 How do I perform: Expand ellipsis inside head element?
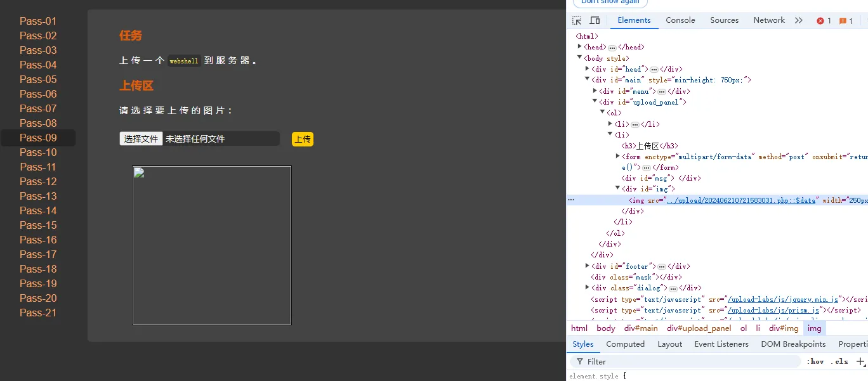[x=612, y=48]
